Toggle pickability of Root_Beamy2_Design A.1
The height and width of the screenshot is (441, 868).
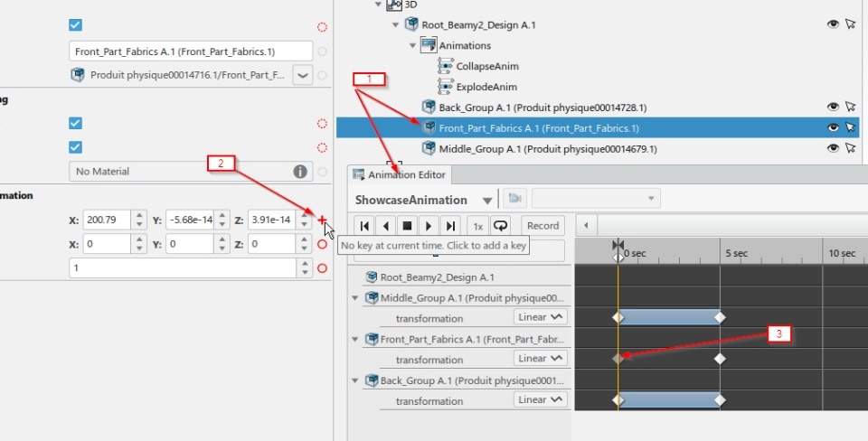click(851, 24)
